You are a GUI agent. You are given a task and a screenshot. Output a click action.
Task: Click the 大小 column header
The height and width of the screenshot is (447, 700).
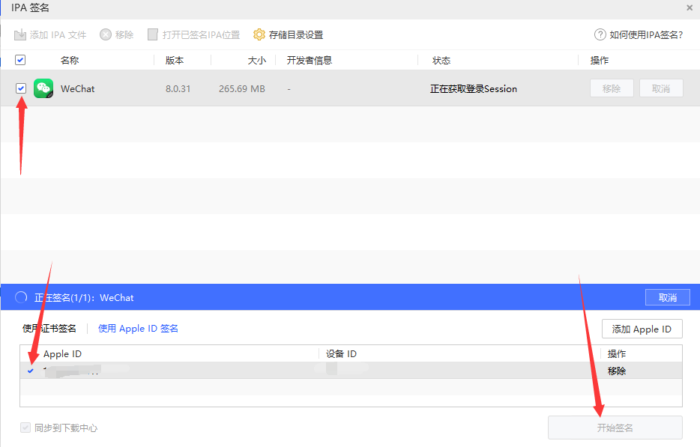click(x=257, y=60)
